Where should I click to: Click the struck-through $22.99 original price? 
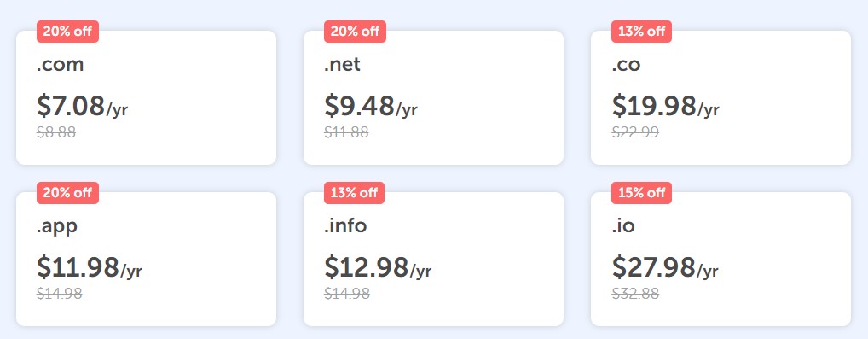(x=635, y=132)
